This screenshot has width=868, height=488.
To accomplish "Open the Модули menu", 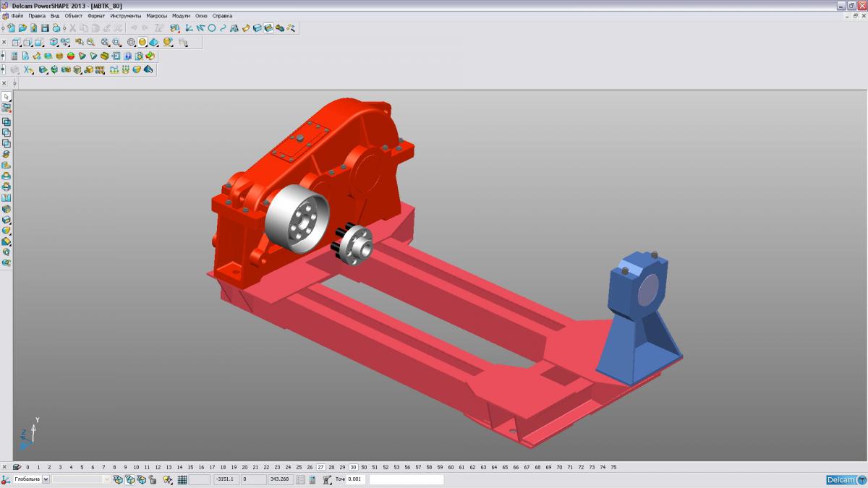I will click(x=182, y=15).
